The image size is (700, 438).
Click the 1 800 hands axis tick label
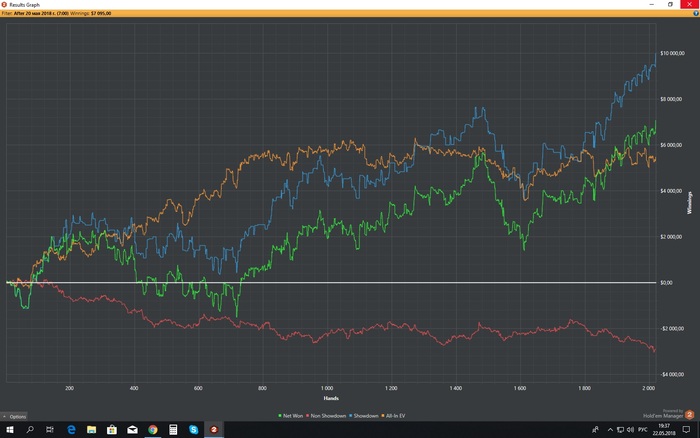584,388
